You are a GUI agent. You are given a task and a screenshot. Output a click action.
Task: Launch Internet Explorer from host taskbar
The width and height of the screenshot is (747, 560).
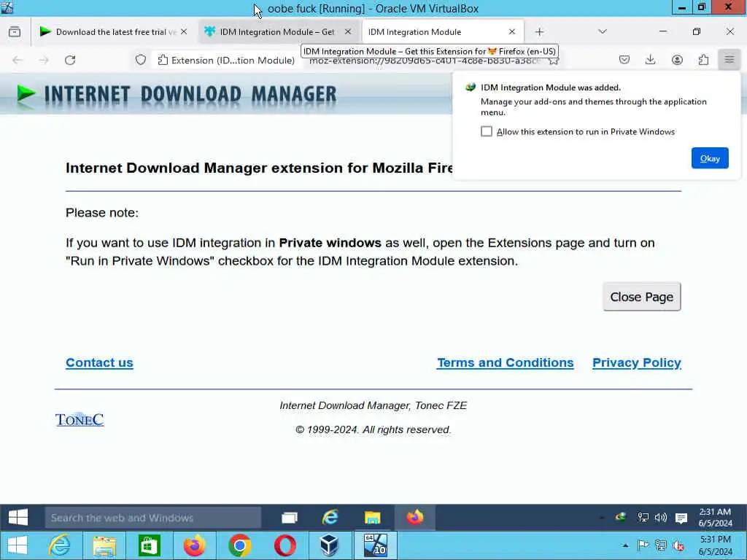[x=60, y=545]
